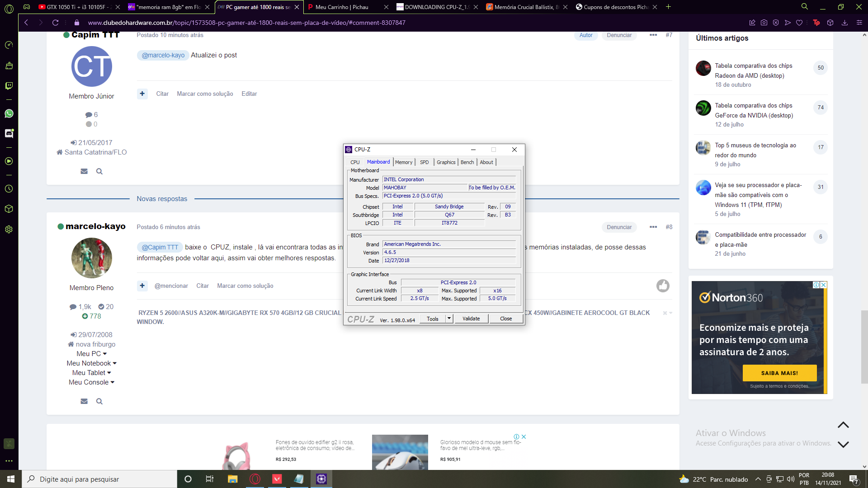The height and width of the screenshot is (488, 868).
Task: Open Windows Start menu
Action: tap(10, 479)
